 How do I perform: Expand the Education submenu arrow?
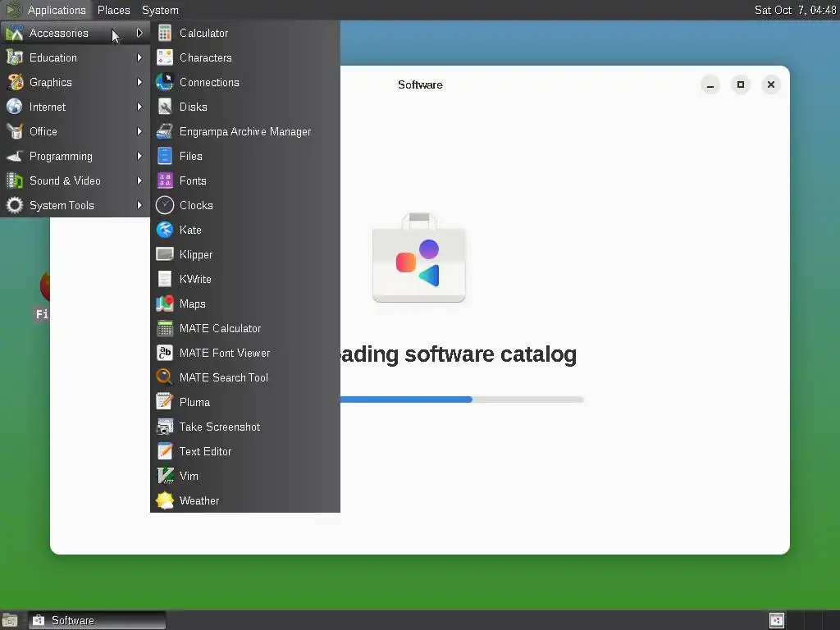coord(139,58)
